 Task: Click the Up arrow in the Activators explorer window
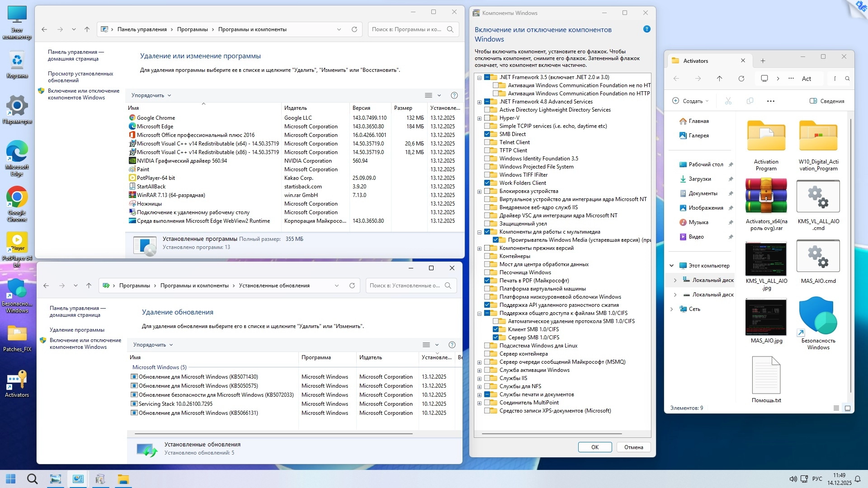[x=719, y=79]
